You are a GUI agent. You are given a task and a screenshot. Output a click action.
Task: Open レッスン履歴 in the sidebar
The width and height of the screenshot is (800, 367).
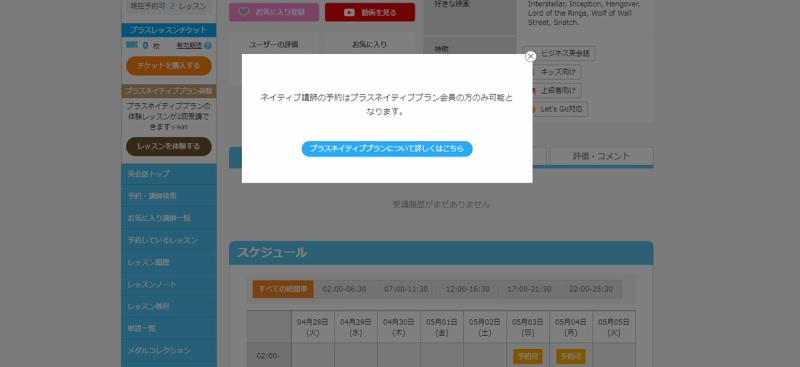tap(169, 262)
